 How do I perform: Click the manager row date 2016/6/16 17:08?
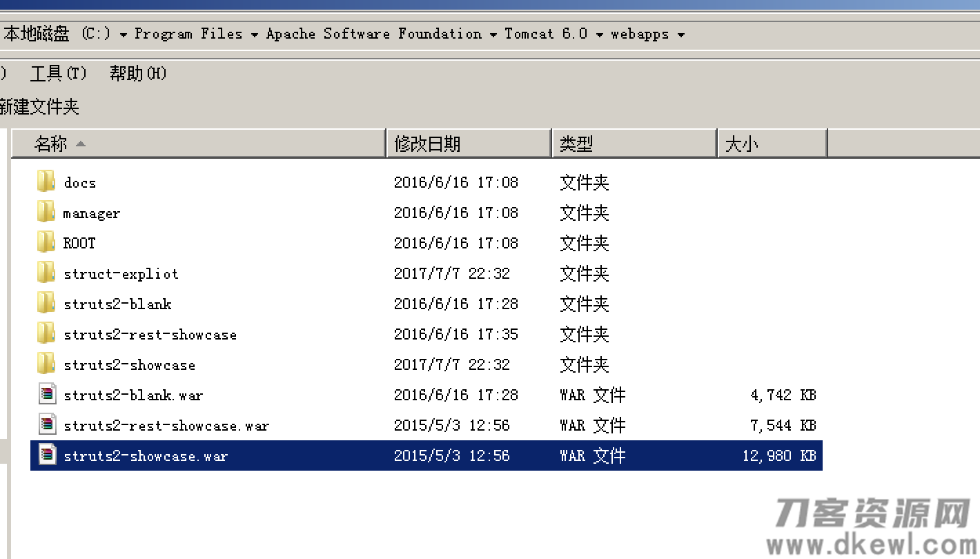tap(456, 213)
